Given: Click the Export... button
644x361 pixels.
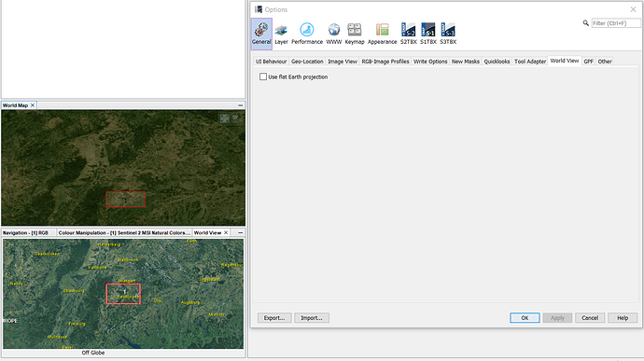Looking at the screenshot, I should [274, 318].
